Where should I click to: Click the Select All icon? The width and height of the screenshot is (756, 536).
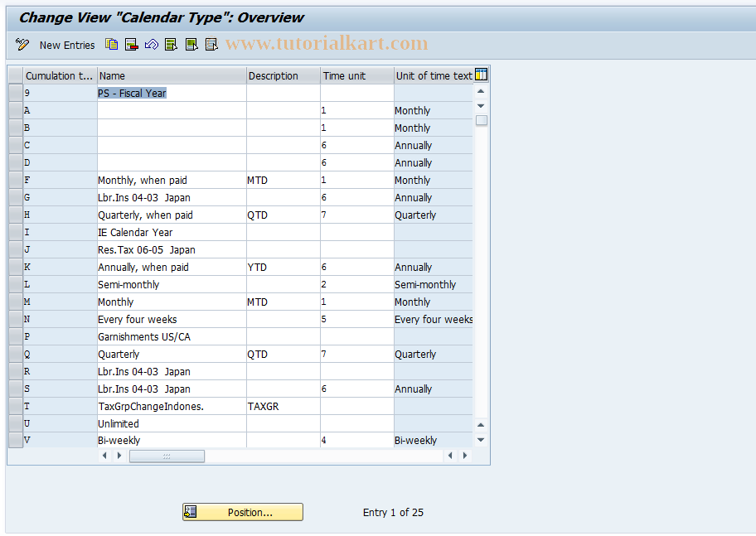171,45
